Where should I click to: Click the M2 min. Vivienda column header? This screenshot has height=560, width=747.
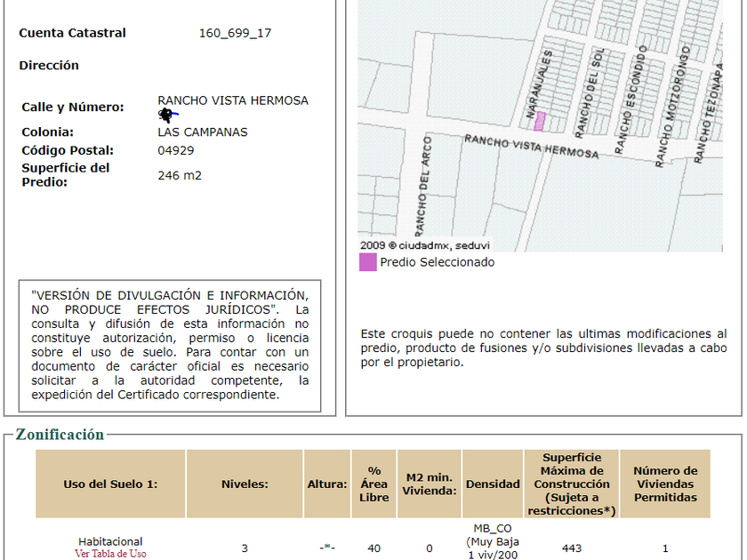[x=430, y=484]
